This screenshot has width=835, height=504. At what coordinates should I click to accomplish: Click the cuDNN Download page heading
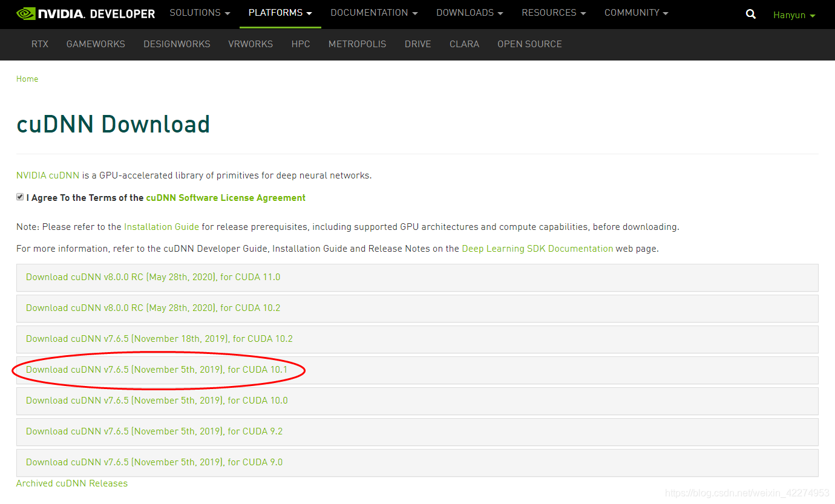[113, 124]
